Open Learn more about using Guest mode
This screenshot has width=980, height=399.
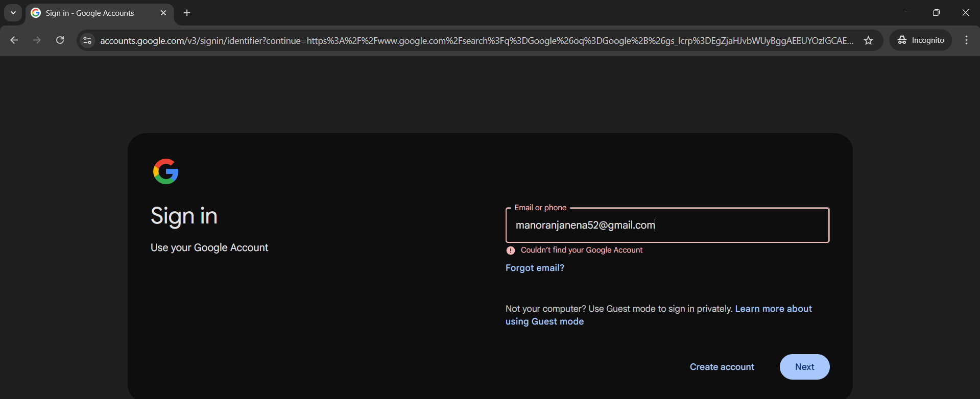coord(659,315)
